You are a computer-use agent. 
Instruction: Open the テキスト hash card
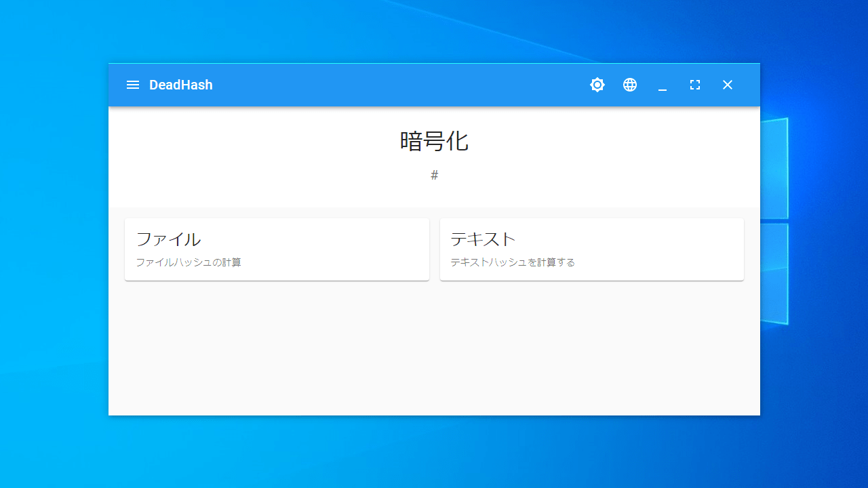point(592,249)
